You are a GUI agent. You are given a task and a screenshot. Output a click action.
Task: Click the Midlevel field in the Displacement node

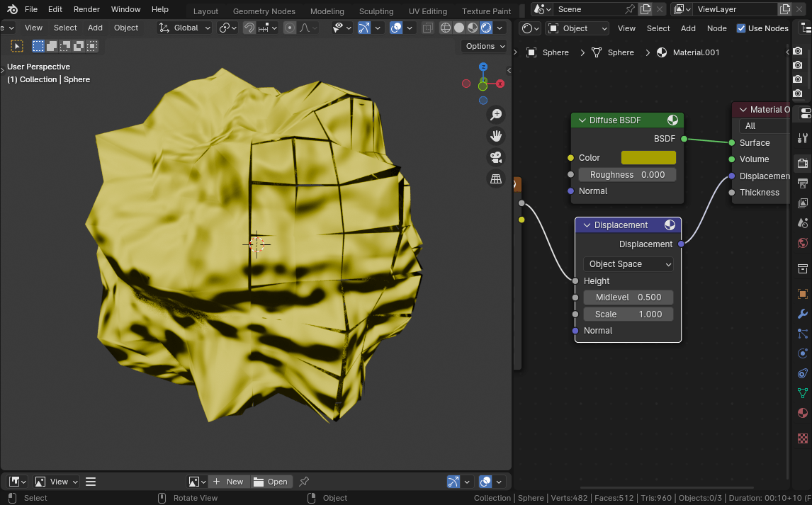(x=628, y=297)
